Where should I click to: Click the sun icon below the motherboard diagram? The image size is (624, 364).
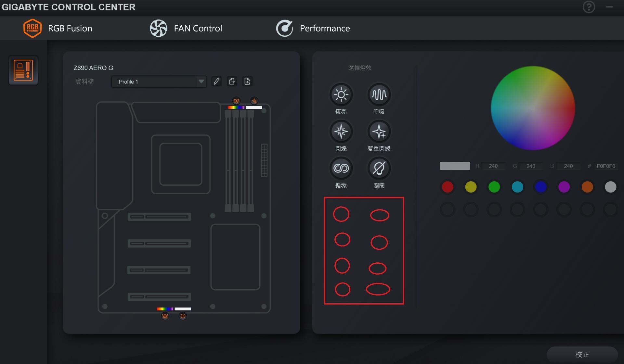click(x=182, y=316)
